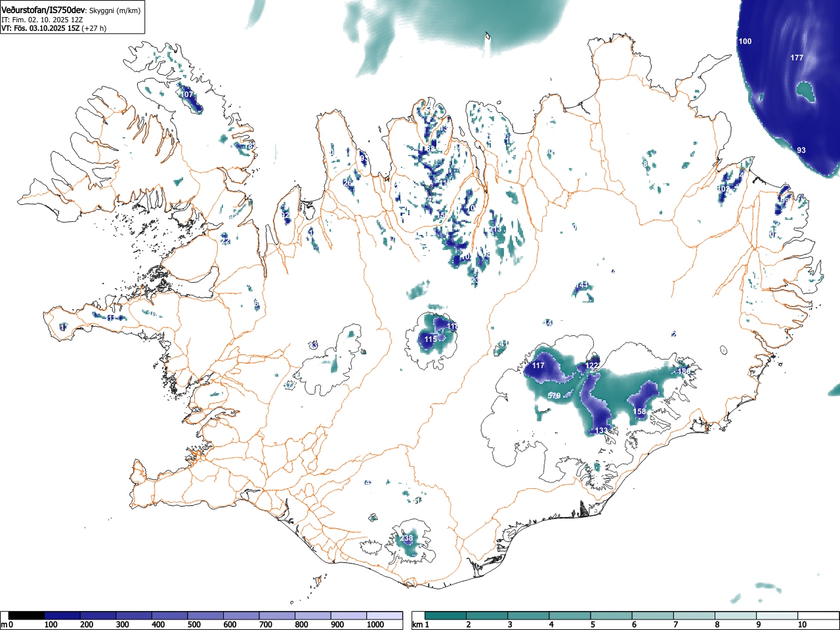Click the 'km 1' legend label

tap(421, 625)
